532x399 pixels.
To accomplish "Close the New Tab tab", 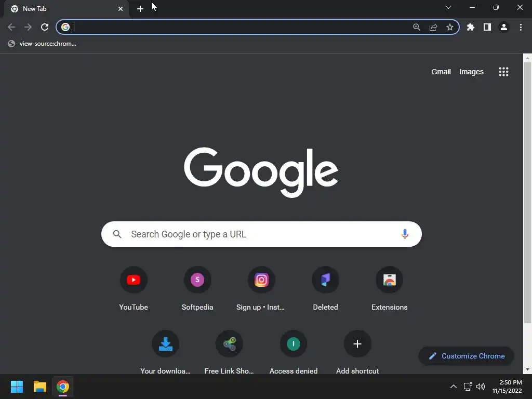I will pyautogui.click(x=121, y=9).
